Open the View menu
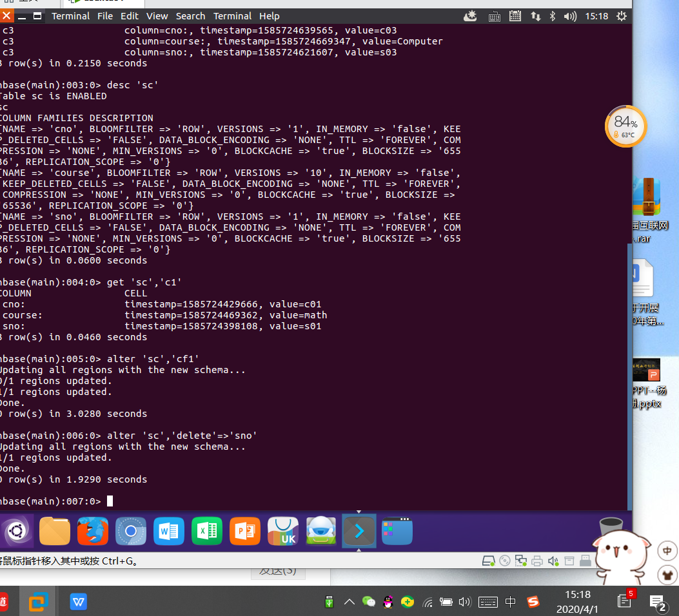Screen dimensions: 679x616 click(157, 16)
